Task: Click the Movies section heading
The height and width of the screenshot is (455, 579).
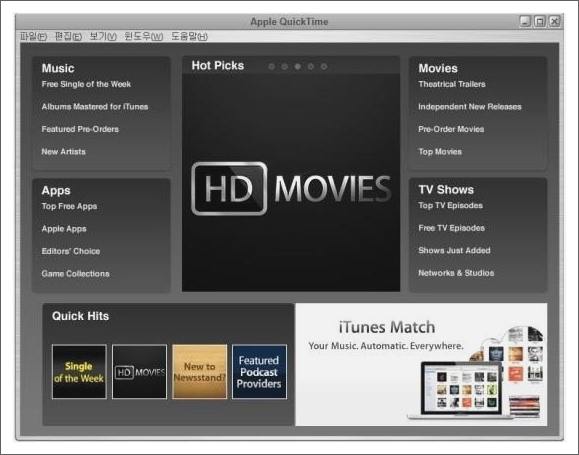Action: click(x=438, y=68)
